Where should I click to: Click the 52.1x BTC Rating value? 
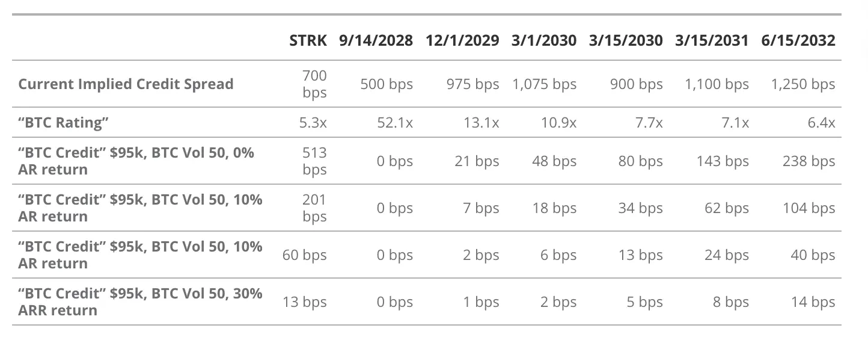click(394, 123)
